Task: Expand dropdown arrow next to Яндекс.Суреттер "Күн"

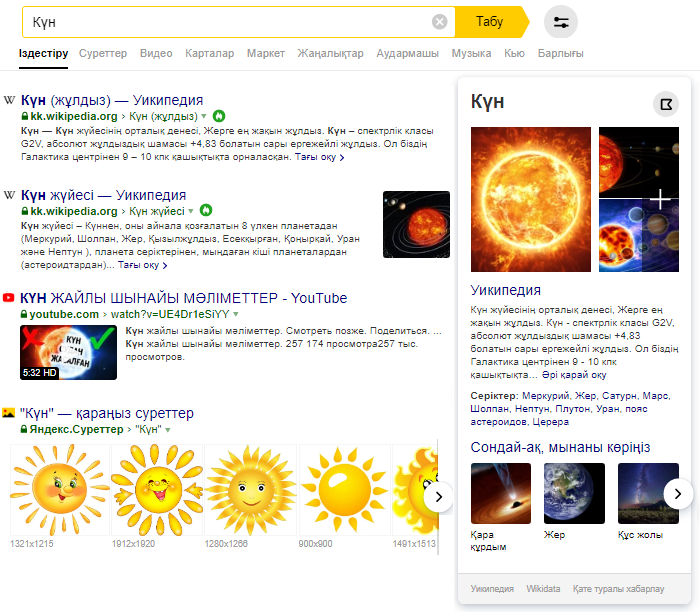Action: click(168, 430)
